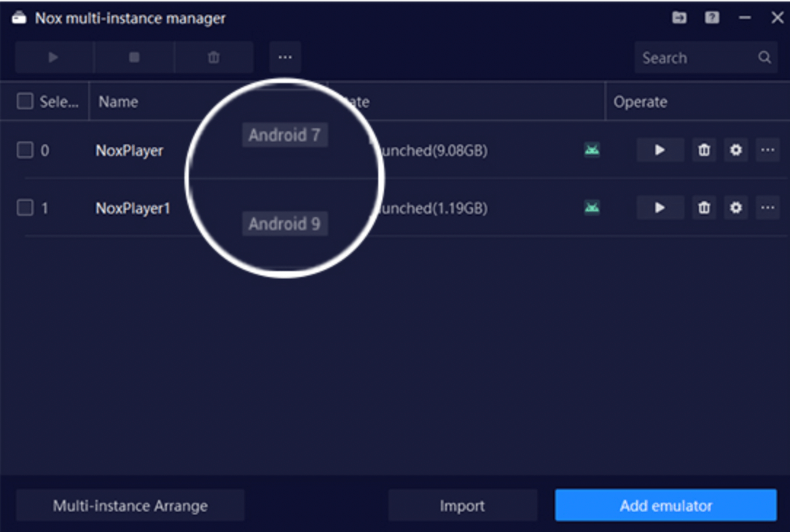Click the Multi-instance Arrange button

(x=130, y=505)
